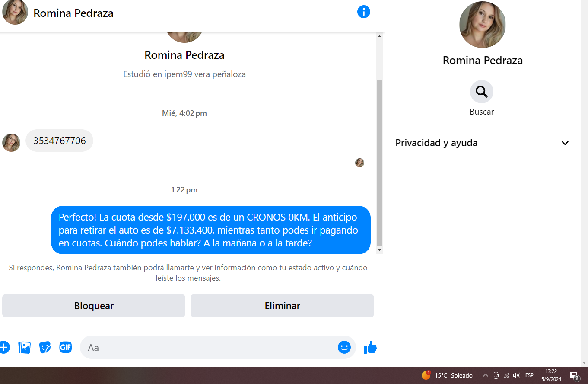Expand Privacidad y ayuda section
The image size is (588, 384).
482,143
